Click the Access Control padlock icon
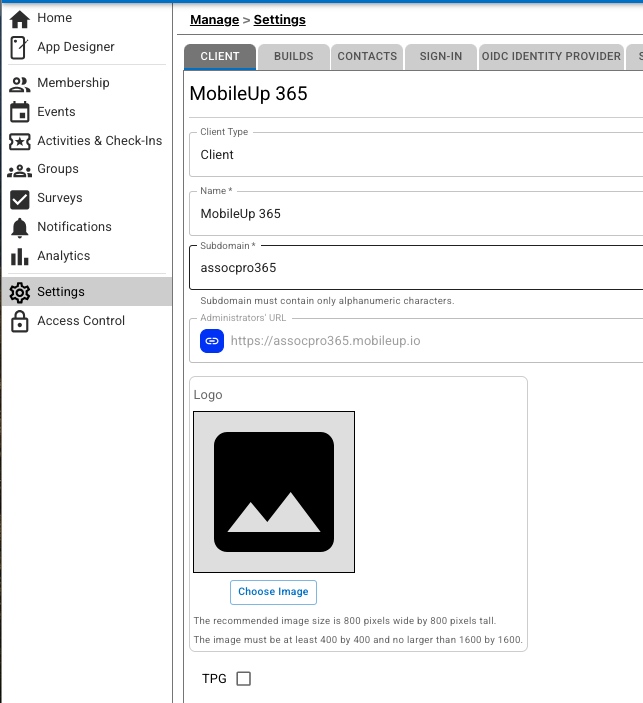Viewport: 643px width, 703px height. (x=19, y=321)
